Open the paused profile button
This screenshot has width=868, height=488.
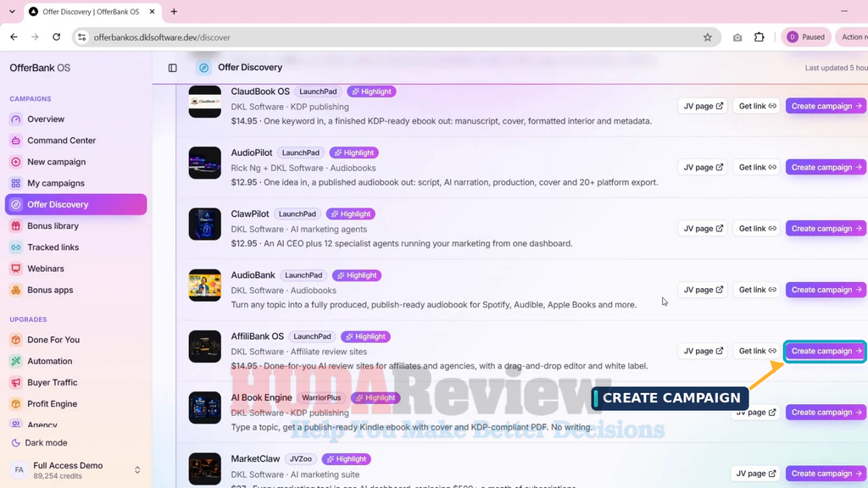pyautogui.click(x=806, y=37)
